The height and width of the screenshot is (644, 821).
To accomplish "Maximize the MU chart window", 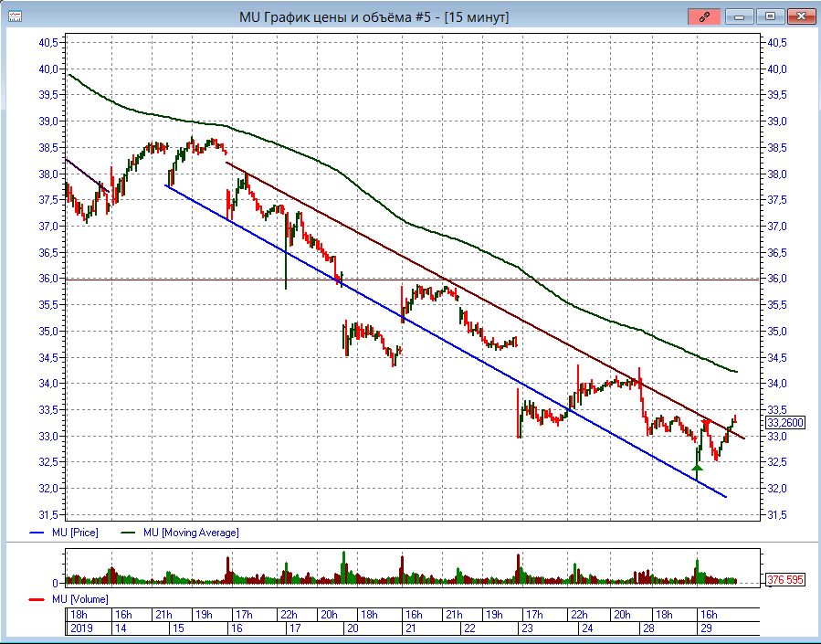I will pyautogui.click(x=770, y=16).
